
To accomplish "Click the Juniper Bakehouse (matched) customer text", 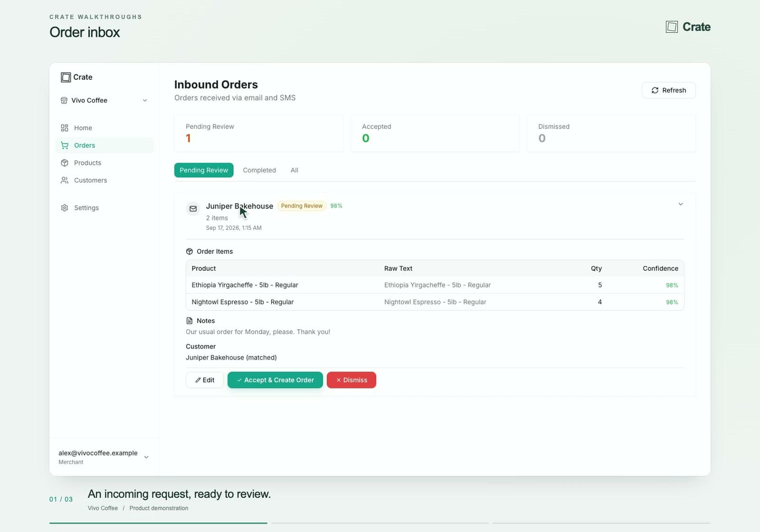I will tap(231, 358).
